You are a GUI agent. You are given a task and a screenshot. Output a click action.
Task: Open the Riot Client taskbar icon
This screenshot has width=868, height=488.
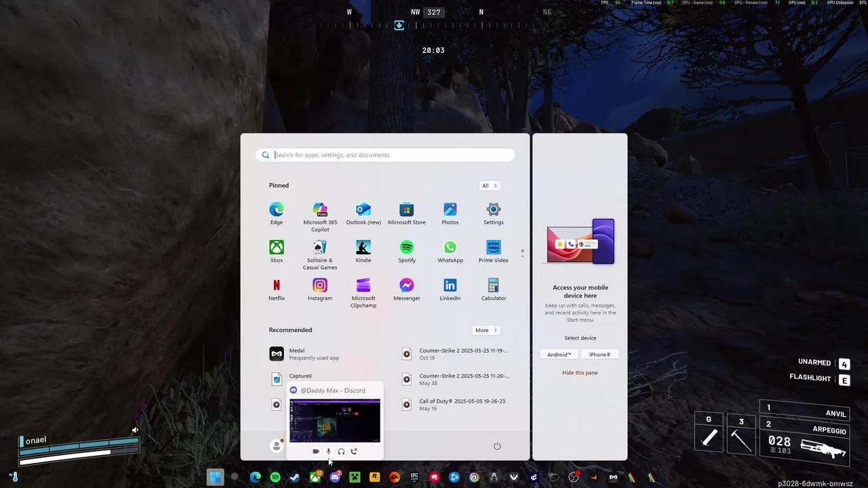(x=434, y=477)
